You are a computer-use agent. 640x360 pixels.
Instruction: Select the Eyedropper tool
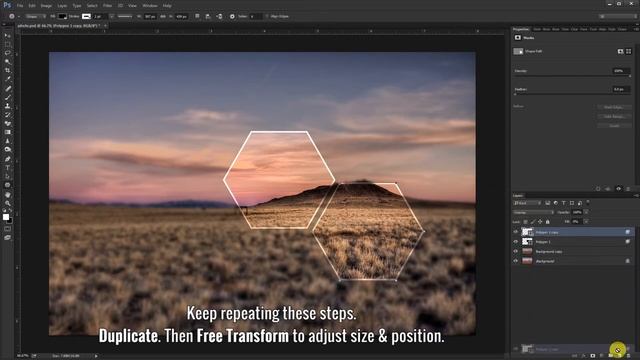pos(7,79)
